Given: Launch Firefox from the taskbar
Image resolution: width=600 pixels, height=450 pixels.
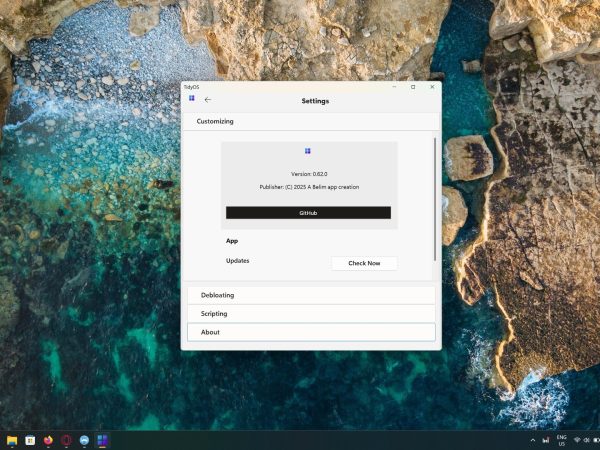Looking at the screenshot, I should click(47, 440).
